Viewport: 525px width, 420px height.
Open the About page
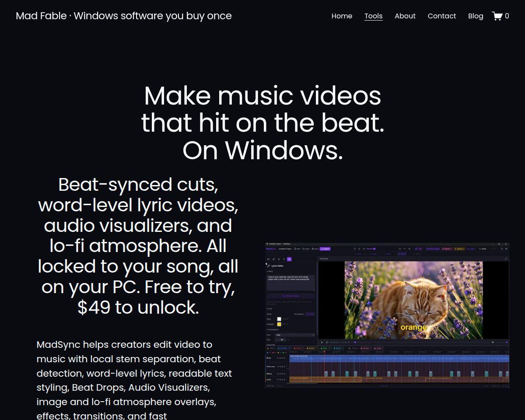[405, 16]
